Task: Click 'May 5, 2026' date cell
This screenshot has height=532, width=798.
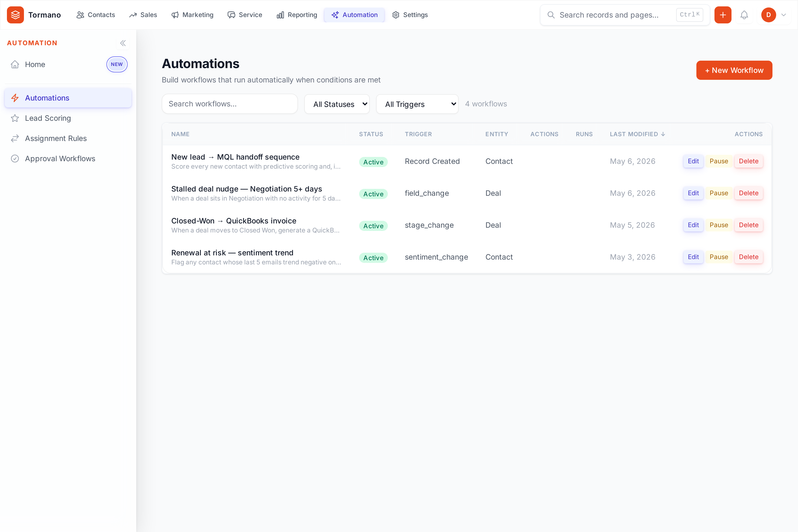Action: pos(633,225)
